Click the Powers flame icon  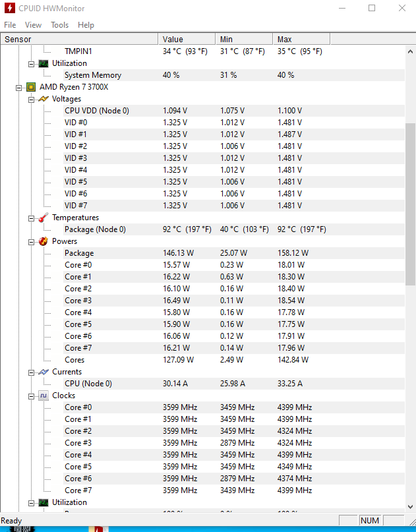pyautogui.click(x=44, y=241)
